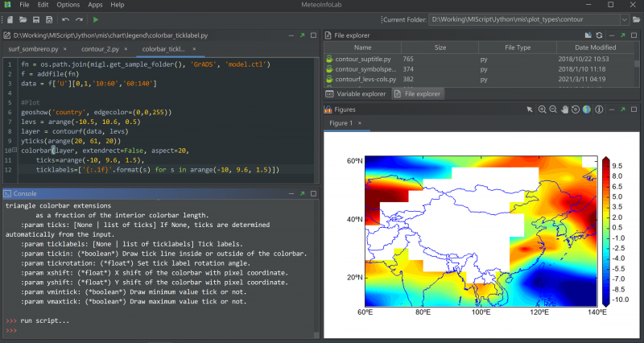Choose the arrow select tool in Figures
The height and width of the screenshot is (343, 644).
point(529,110)
